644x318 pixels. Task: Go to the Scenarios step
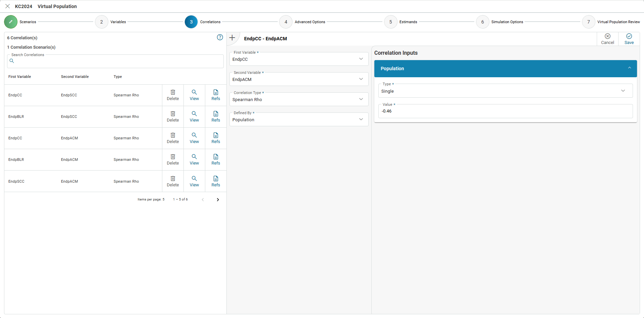(20, 22)
